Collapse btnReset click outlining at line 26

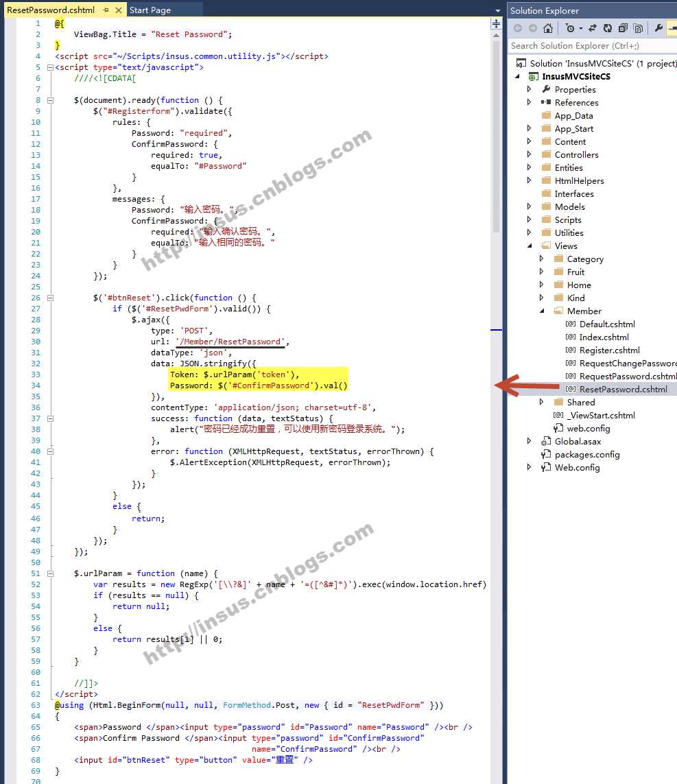pyautogui.click(x=50, y=298)
